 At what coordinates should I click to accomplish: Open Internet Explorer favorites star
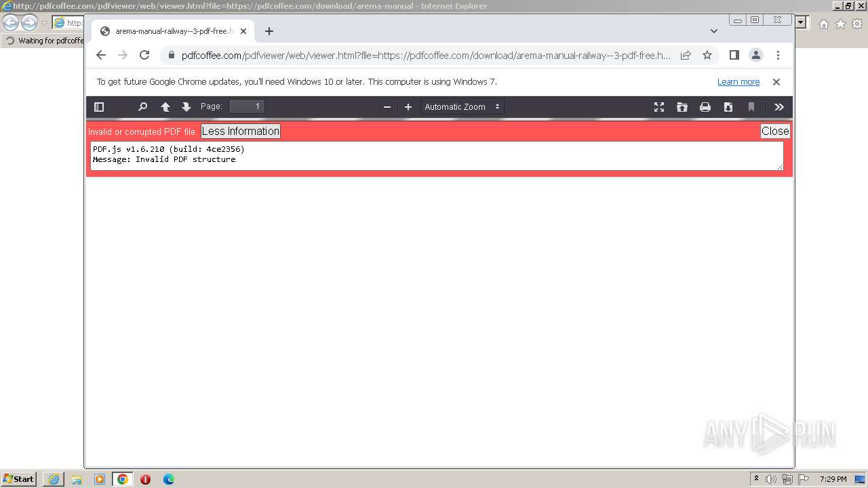coord(840,24)
